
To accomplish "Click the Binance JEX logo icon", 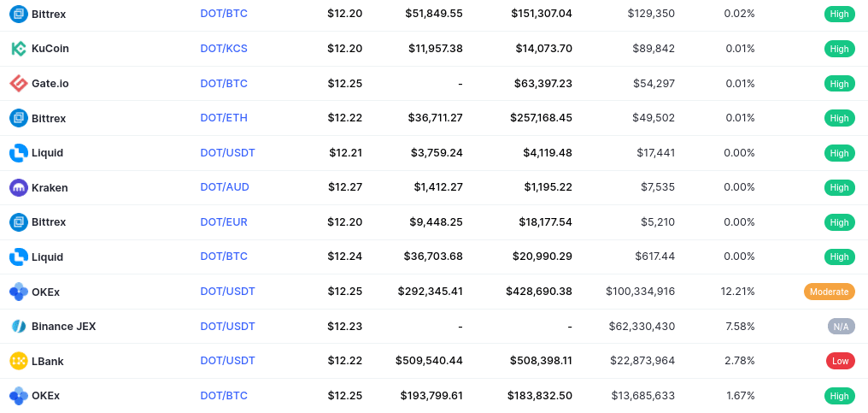I will [x=19, y=327].
